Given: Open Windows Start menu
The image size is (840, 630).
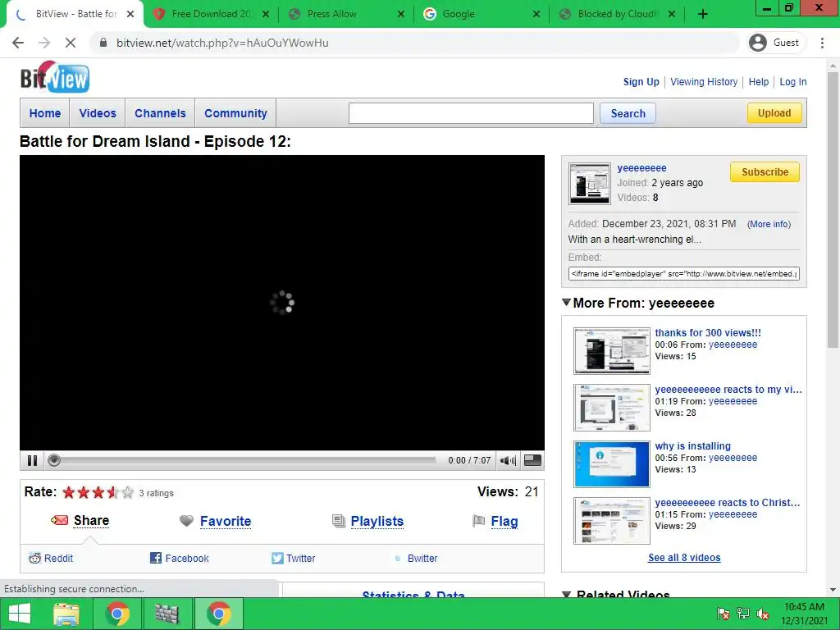Looking at the screenshot, I should coord(20,614).
